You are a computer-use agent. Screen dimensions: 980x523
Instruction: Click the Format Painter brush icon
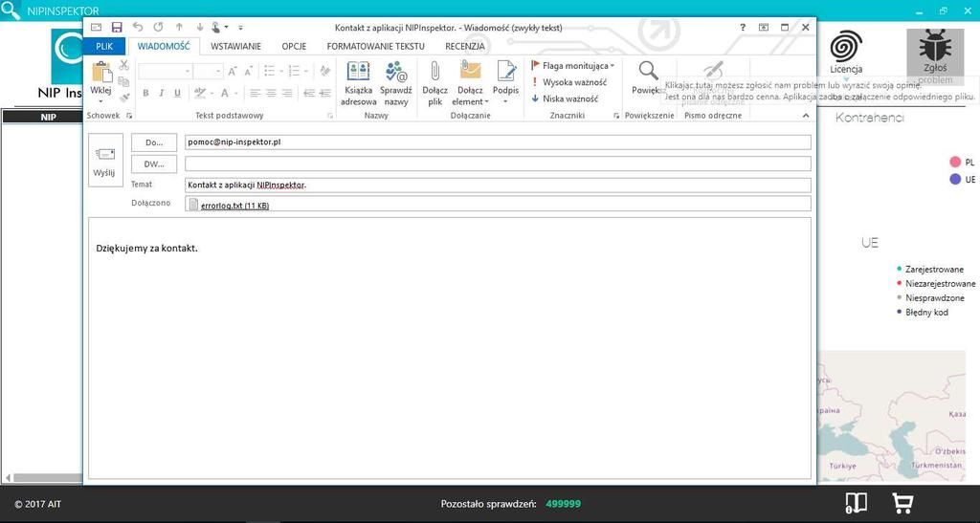coord(123,98)
